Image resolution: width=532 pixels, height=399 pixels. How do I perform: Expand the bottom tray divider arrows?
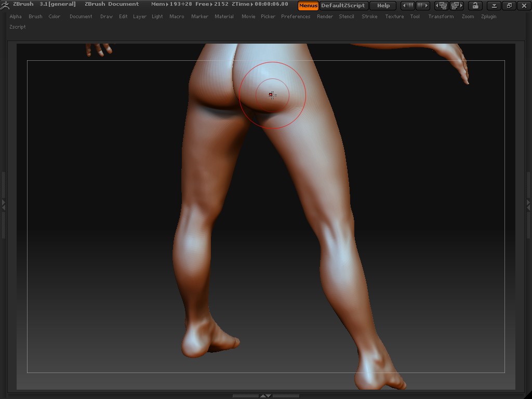coord(265,395)
